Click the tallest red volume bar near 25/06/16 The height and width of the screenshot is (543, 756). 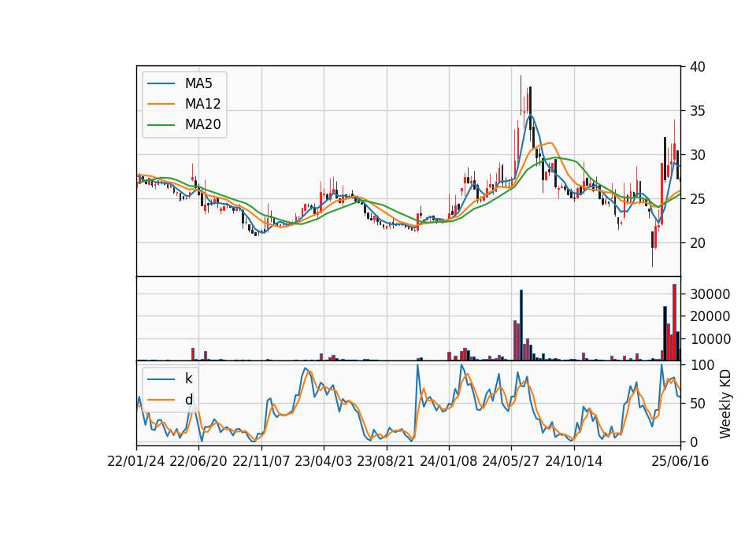click(675, 323)
